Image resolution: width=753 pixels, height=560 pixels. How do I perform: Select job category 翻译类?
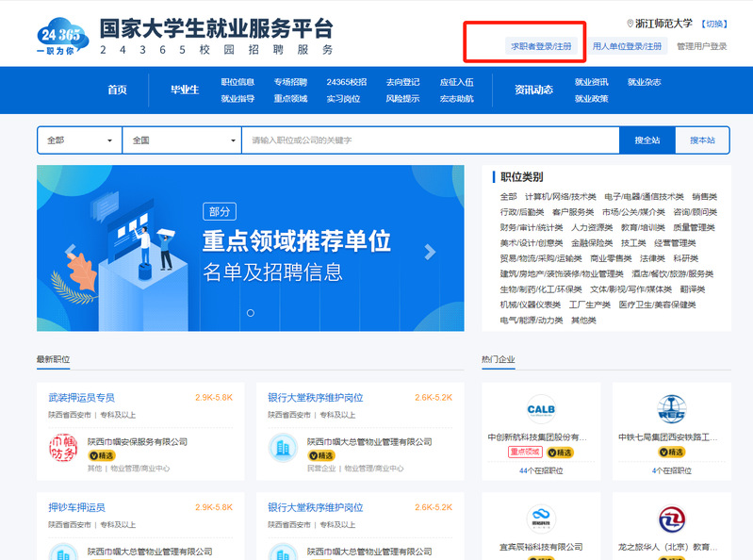tap(693, 289)
